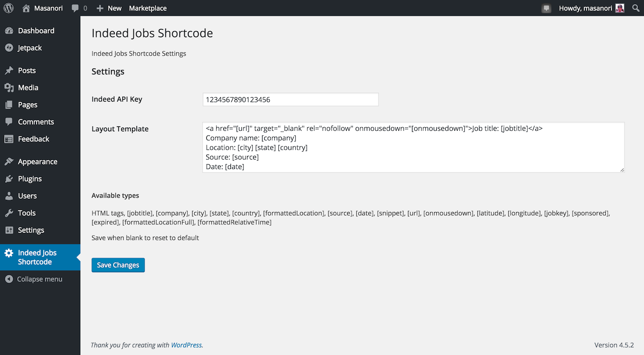Open the Media menu item

[28, 88]
